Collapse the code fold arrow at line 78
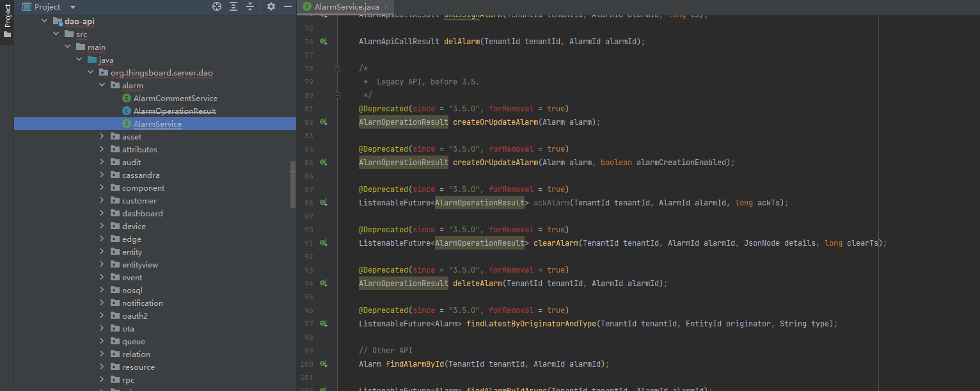The image size is (980, 391). [337, 68]
